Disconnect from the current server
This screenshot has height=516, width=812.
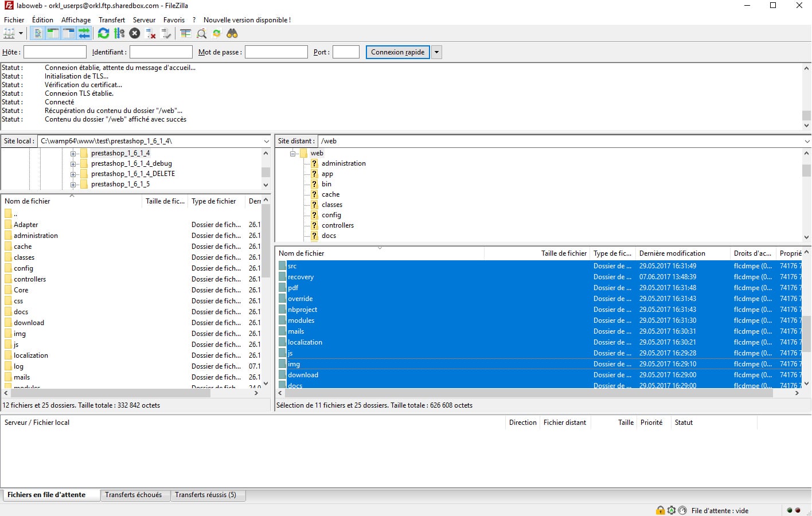tap(151, 33)
